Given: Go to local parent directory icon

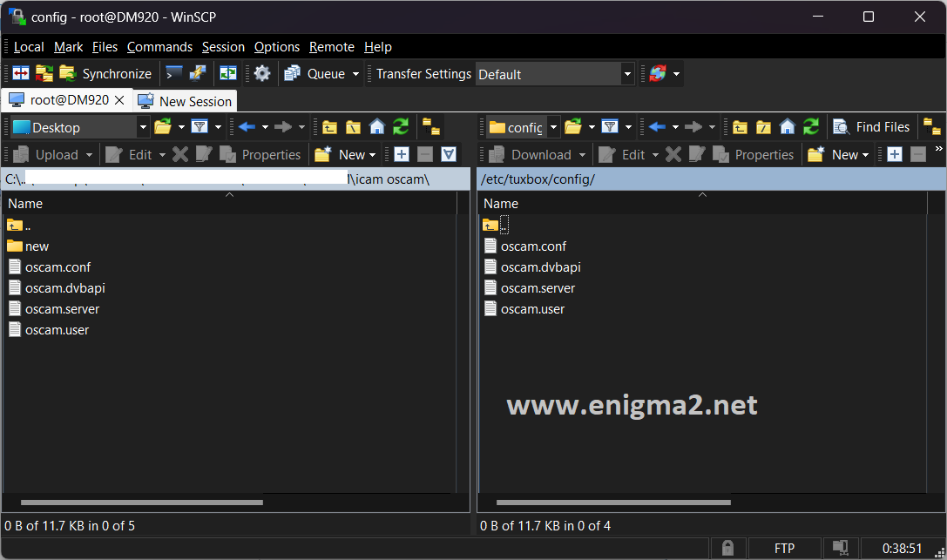Looking at the screenshot, I should click(x=330, y=127).
